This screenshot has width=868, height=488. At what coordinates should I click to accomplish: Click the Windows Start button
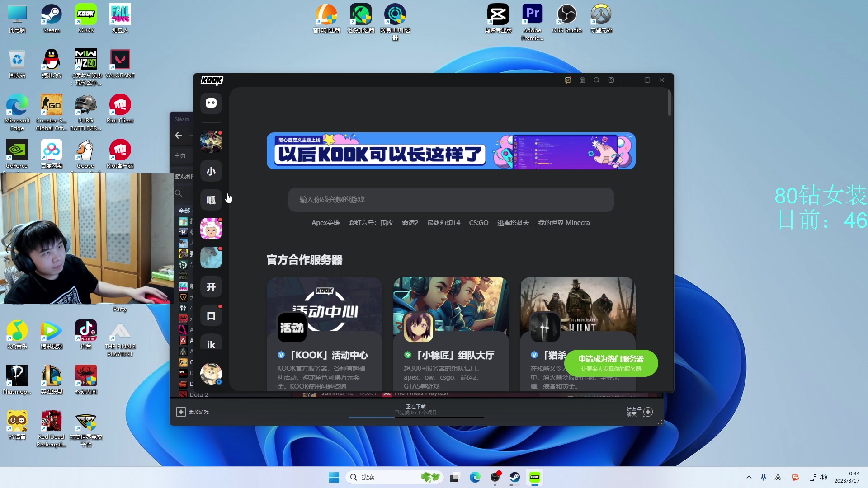(x=334, y=477)
